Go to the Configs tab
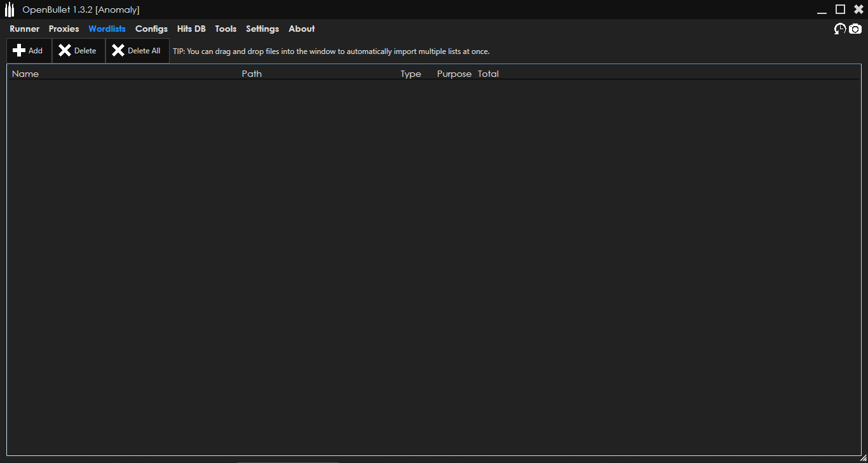Viewport: 868px width, 463px height. pyautogui.click(x=151, y=29)
